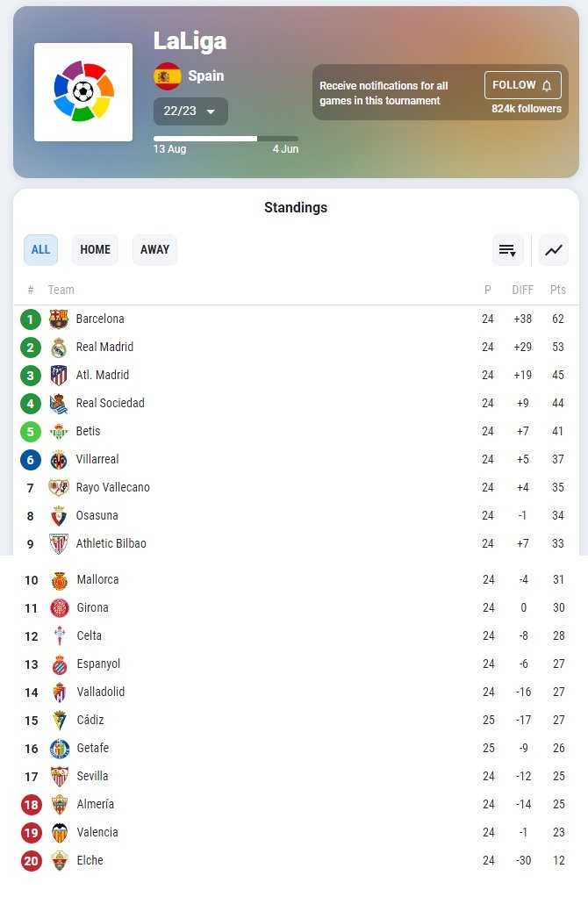This screenshot has width=588, height=897.
Task: Show team form via the trend line icon
Action: tap(553, 250)
